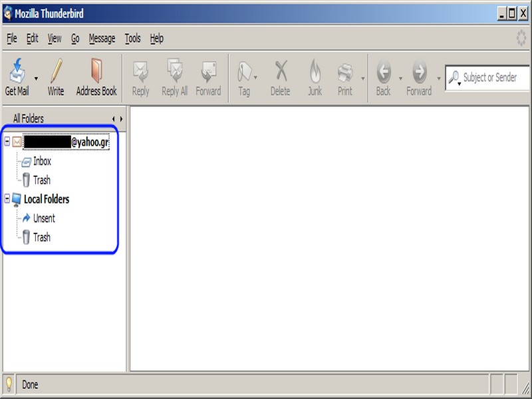Click the Reply toolbar button
Image resolution: width=532 pixels, height=399 pixels.
140,78
